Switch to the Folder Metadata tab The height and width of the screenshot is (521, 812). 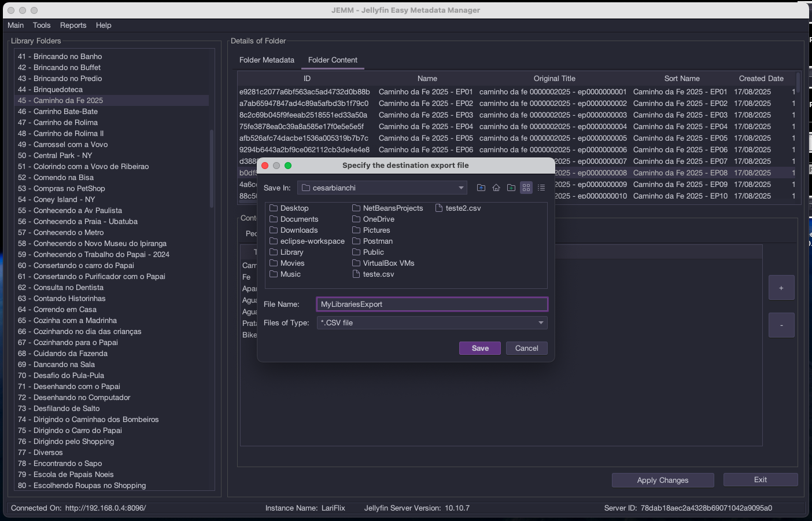tap(267, 60)
